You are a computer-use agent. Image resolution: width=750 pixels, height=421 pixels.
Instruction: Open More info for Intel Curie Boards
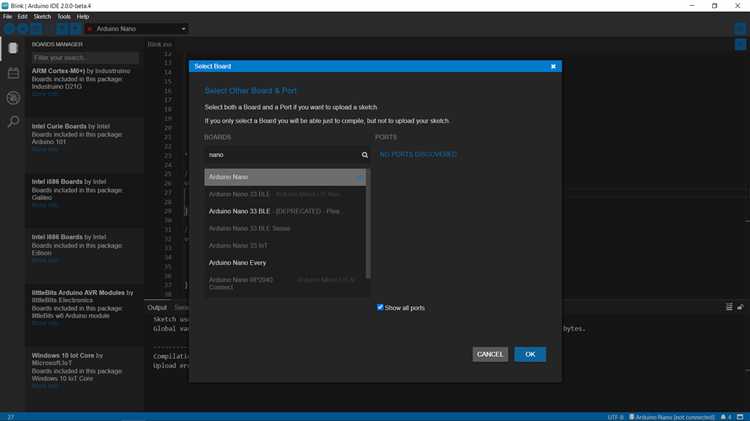pyautogui.click(x=45, y=150)
